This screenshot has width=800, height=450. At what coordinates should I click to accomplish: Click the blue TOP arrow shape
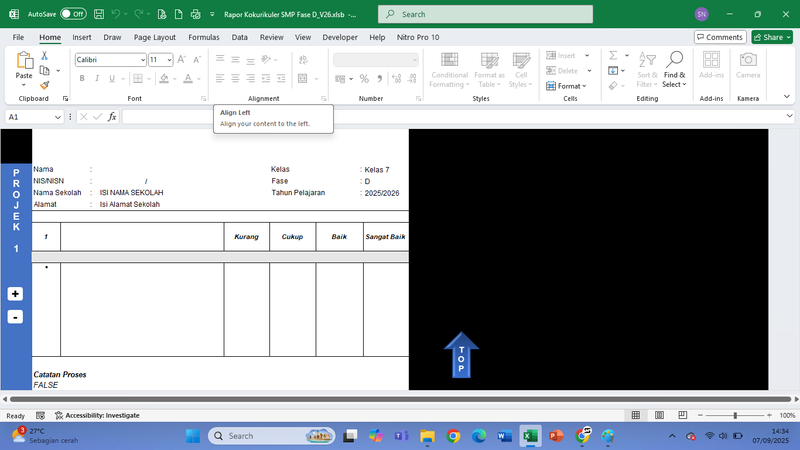coord(461,355)
